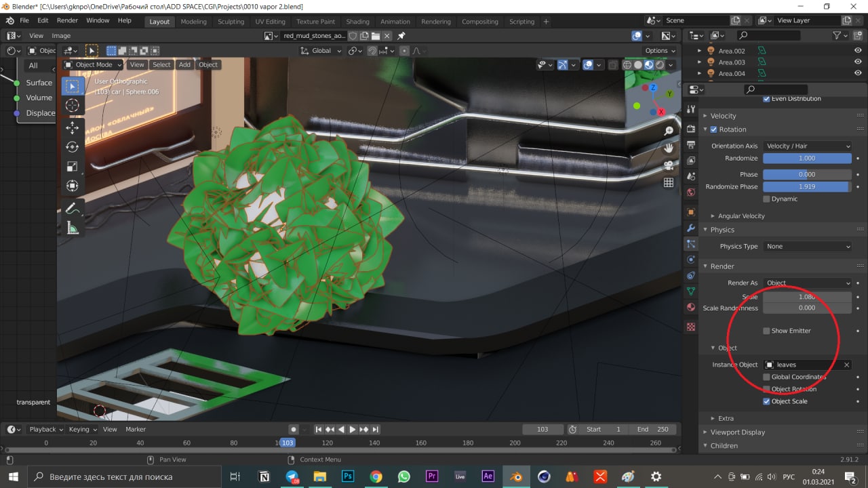Open the World properties tab
Viewport: 868px width, 488px height.
tap(691, 192)
